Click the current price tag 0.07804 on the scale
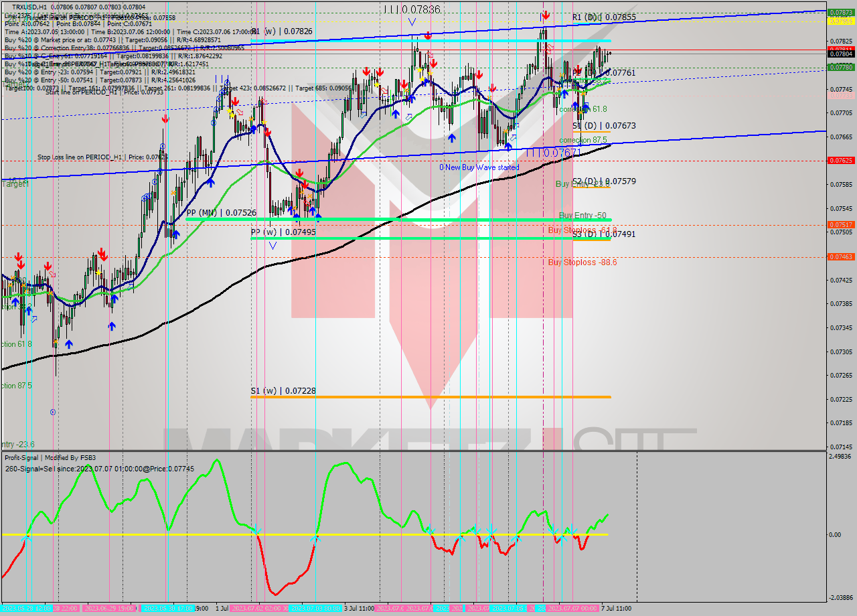The width and height of the screenshot is (857, 616). 840,54
